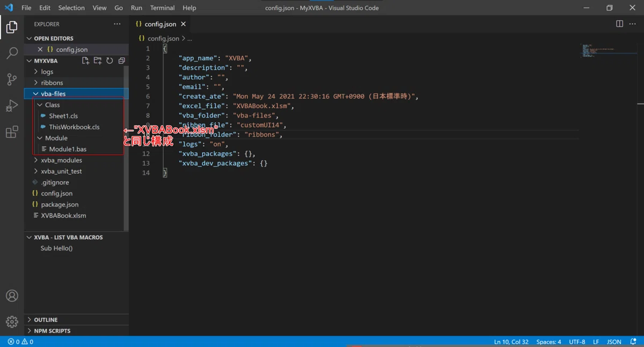Refresh the explorer file tree
The height and width of the screenshot is (347, 644).
tap(109, 61)
